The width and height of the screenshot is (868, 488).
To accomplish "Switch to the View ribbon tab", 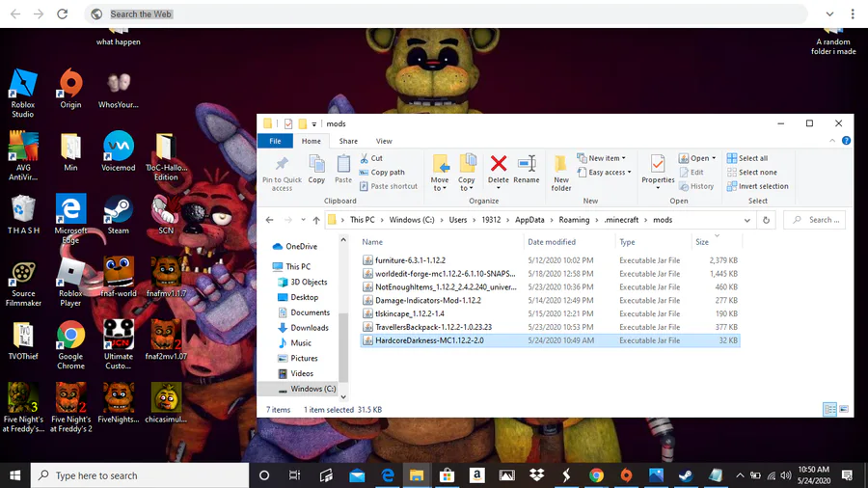I will (384, 141).
